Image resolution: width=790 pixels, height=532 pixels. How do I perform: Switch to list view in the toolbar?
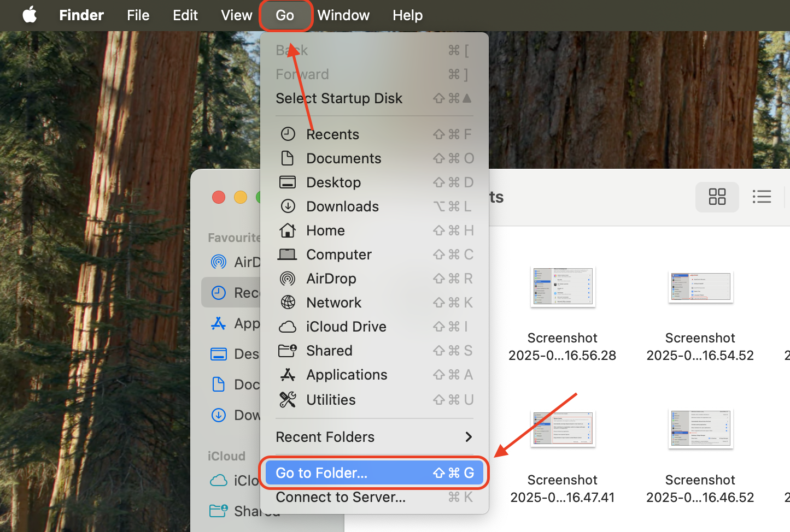click(x=762, y=197)
